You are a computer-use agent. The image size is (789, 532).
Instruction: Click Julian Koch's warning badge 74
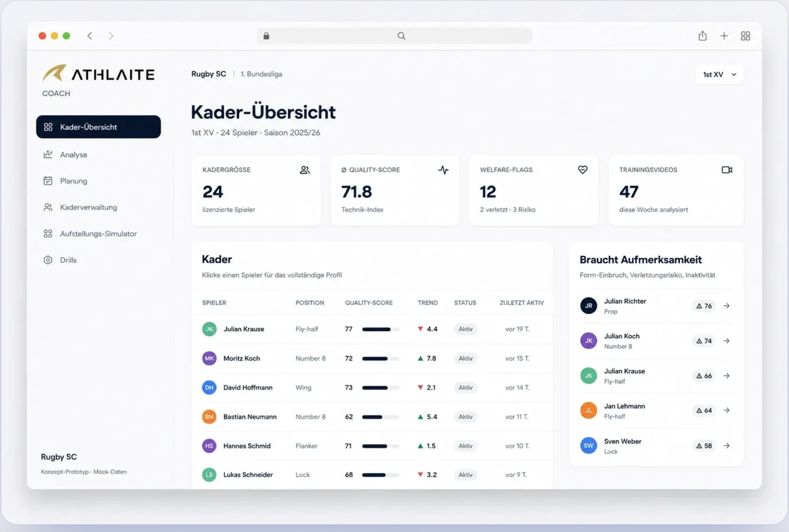pos(704,341)
